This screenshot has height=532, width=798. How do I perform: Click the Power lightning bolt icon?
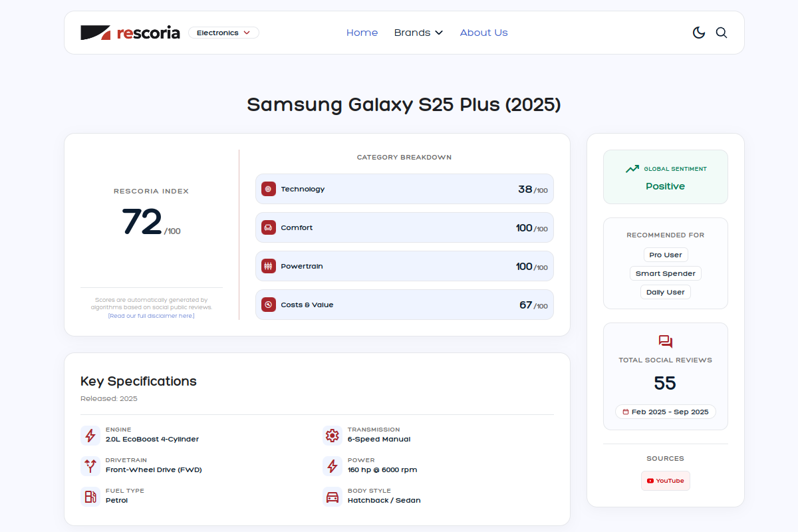point(332,466)
